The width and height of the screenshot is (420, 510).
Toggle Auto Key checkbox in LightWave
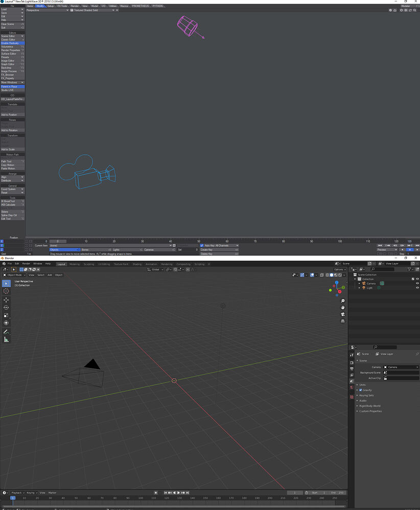pyautogui.click(x=202, y=246)
